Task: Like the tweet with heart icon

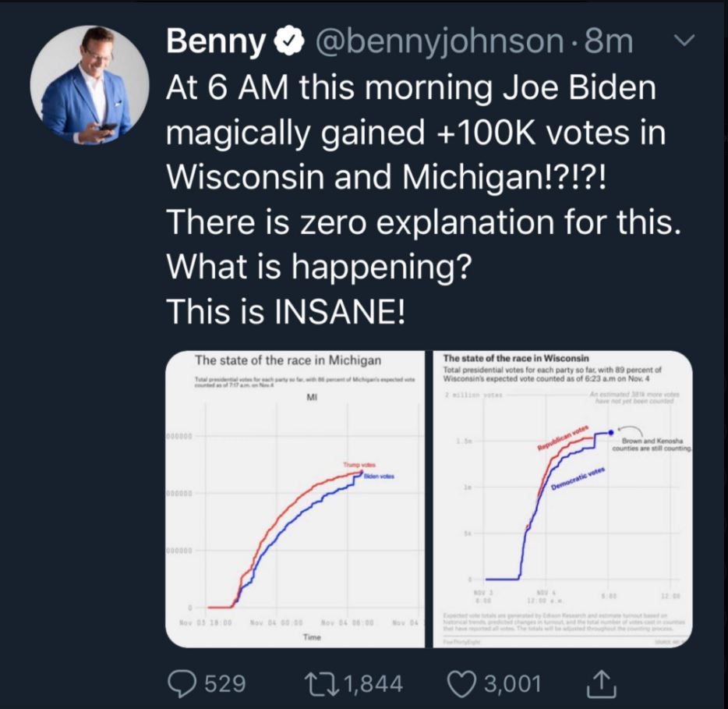Action: 461,684
